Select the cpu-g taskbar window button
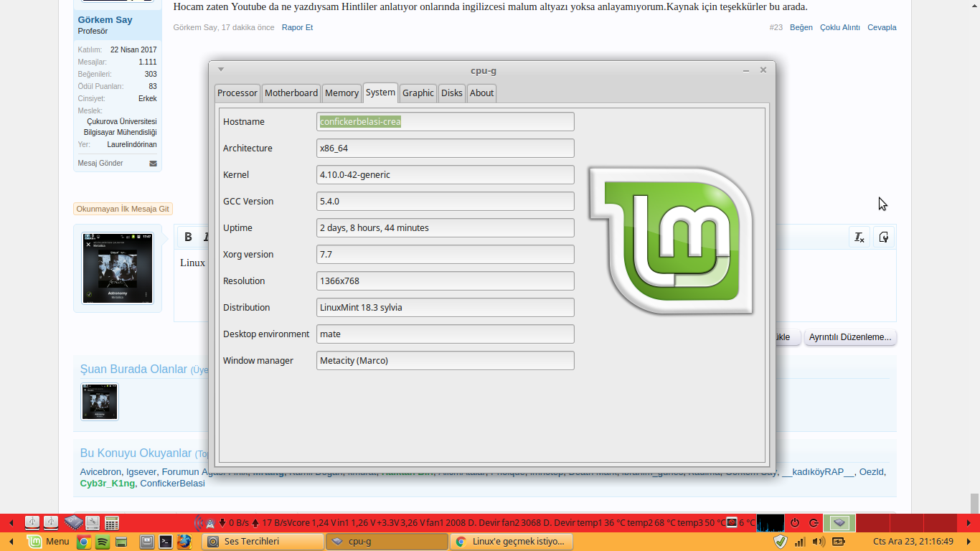Viewport: 980px width, 551px height. pos(387,542)
